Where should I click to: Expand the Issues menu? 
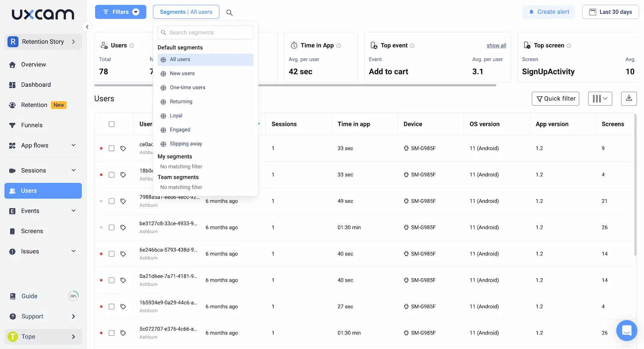43,251
